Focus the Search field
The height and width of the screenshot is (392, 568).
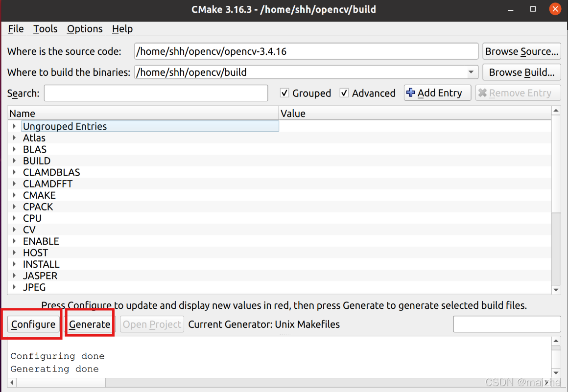point(156,93)
